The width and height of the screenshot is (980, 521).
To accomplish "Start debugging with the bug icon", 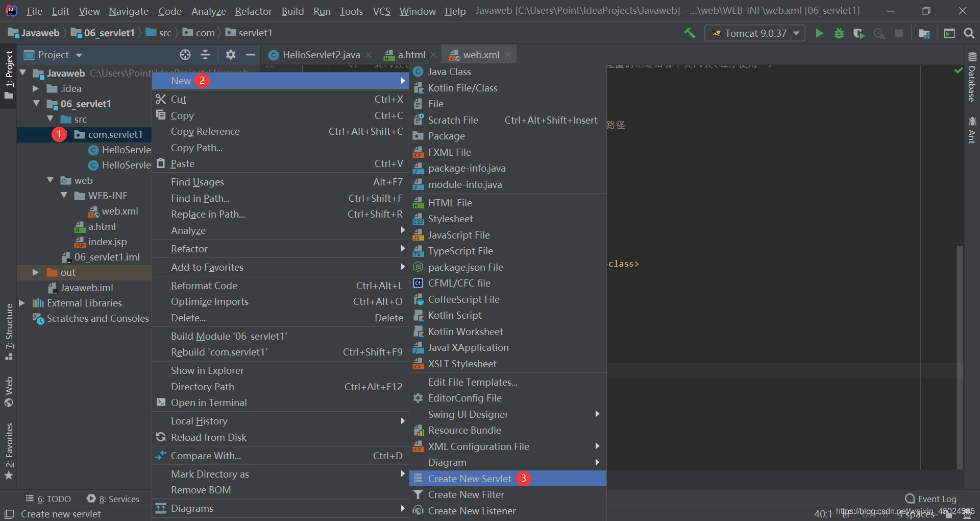I will point(839,33).
